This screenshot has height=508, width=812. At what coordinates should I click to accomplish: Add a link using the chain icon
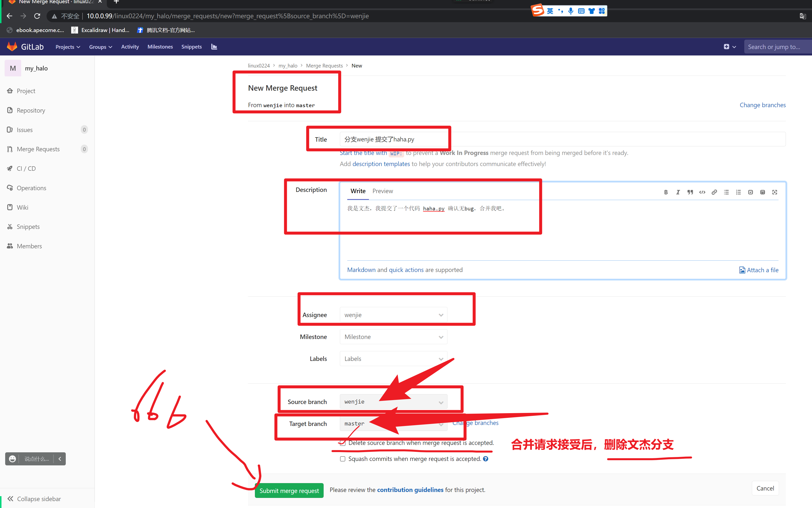click(x=714, y=192)
